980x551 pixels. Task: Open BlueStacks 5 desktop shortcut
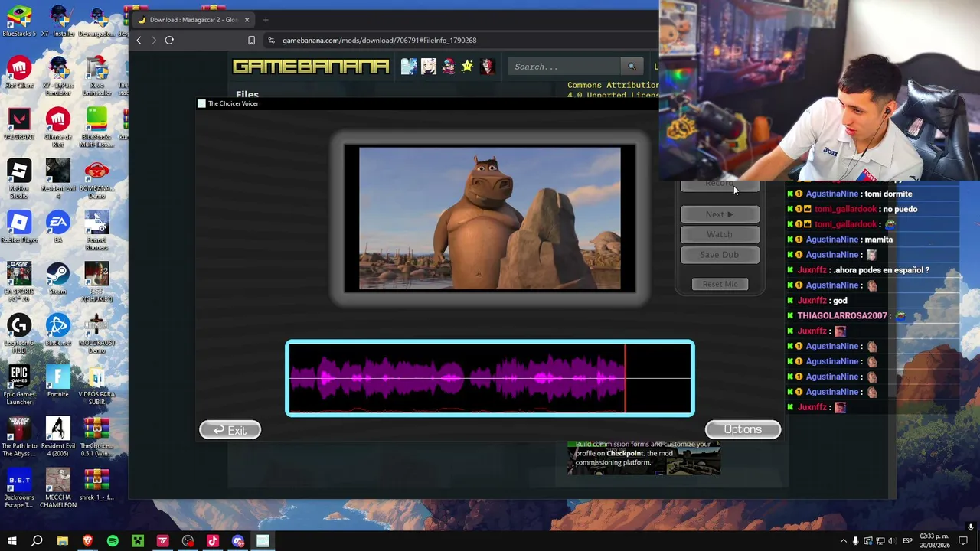pos(19,21)
